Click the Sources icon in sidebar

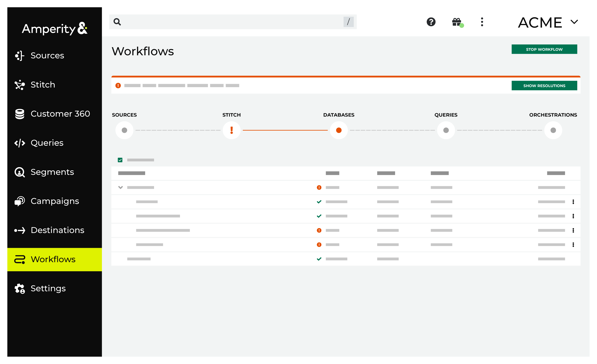tap(20, 55)
